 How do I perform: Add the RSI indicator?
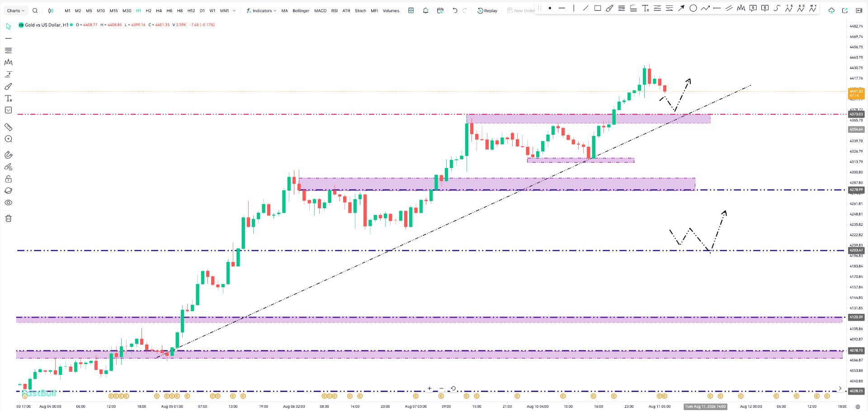point(335,10)
